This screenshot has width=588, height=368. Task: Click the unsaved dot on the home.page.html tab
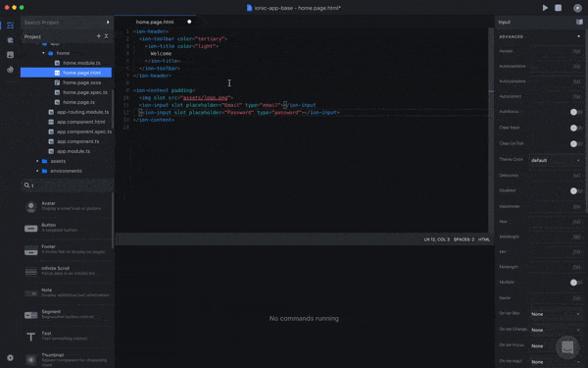(189, 22)
